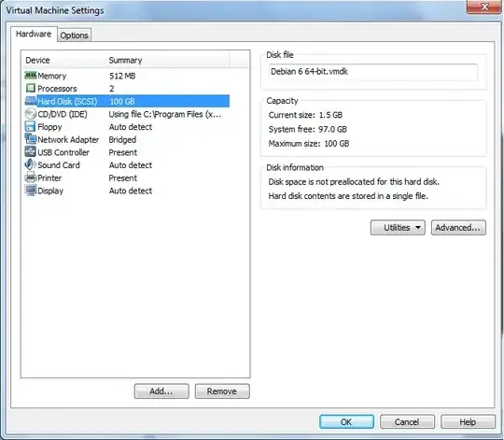The image size is (504, 440).
Task: Close the Virtual Machine Settings window
Action: tap(484, 7)
